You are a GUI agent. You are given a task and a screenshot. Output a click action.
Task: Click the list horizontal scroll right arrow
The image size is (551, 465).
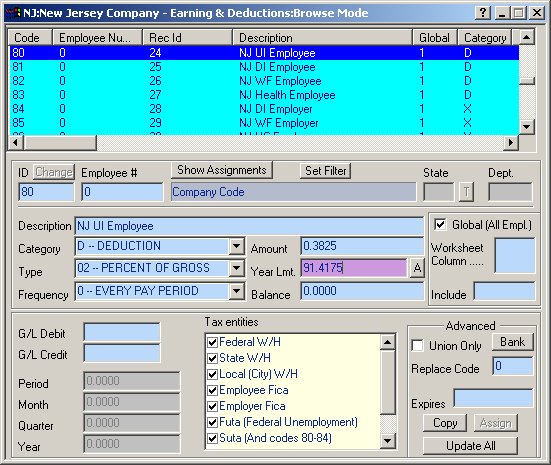click(511, 143)
